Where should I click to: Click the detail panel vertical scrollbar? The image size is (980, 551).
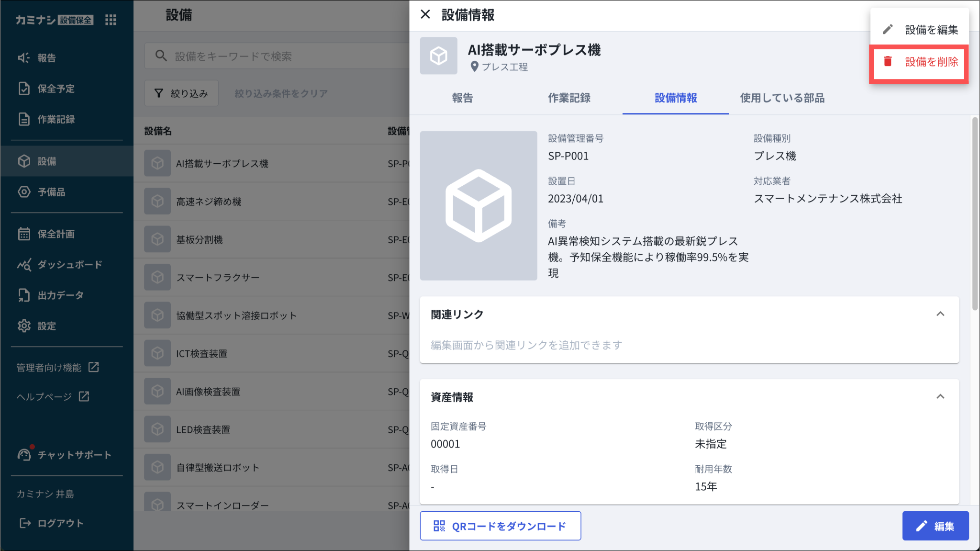(x=975, y=214)
